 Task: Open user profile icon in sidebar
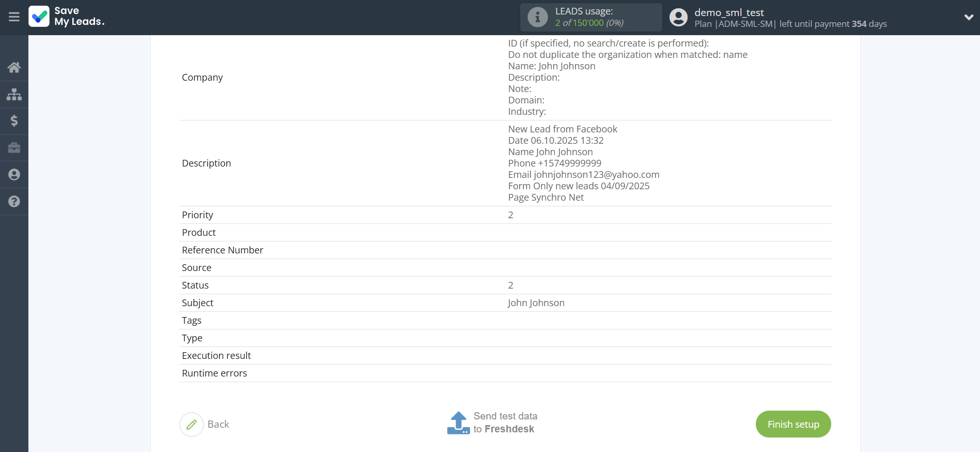coord(14,175)
